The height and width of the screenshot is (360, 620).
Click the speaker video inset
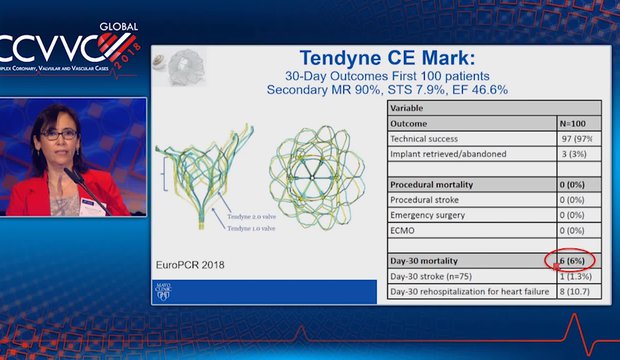(73, 157)
